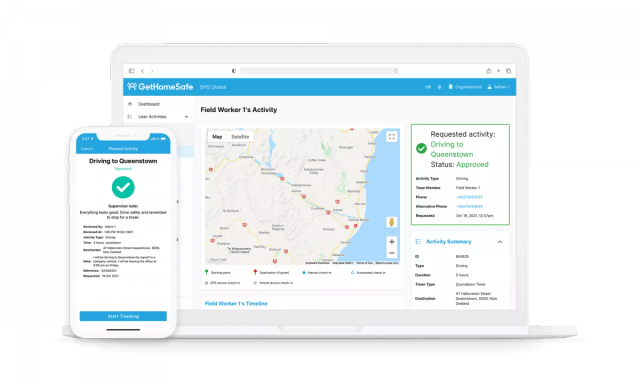Image resolution: width=640 pixels, height=384 pixels.
Task: Toggle fullscreen on the map
Action: coord(391,137)
